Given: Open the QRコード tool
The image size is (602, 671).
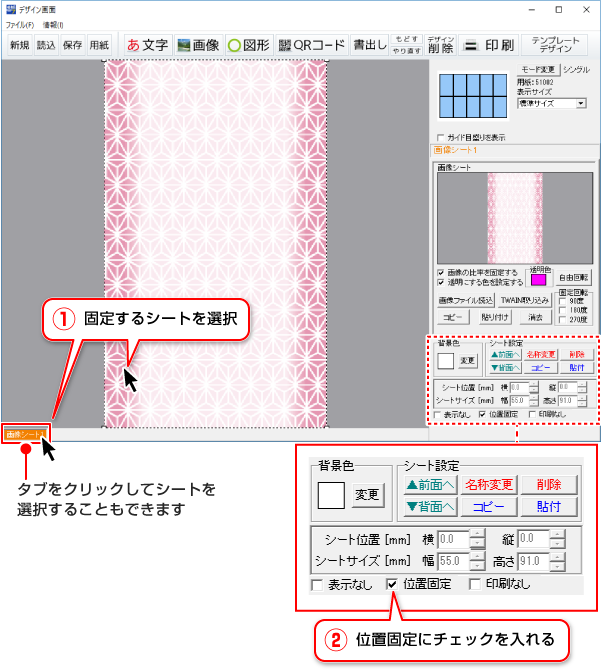Looking at the screenshot, I should click(x=312, y=45).
